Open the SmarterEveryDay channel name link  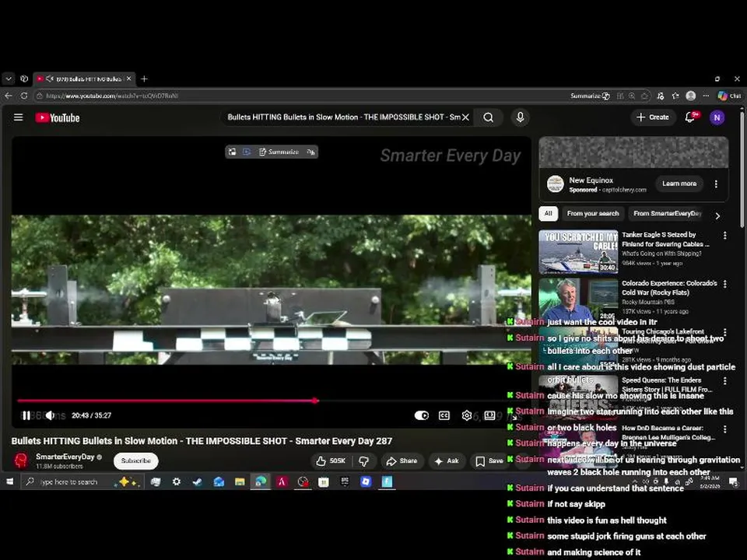pyautogui.click(x=65, y=457)
